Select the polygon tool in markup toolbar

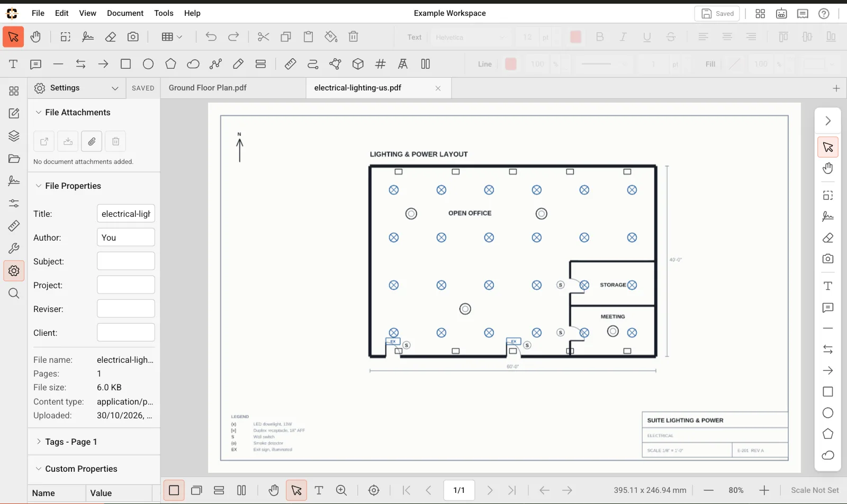(170, 64)
